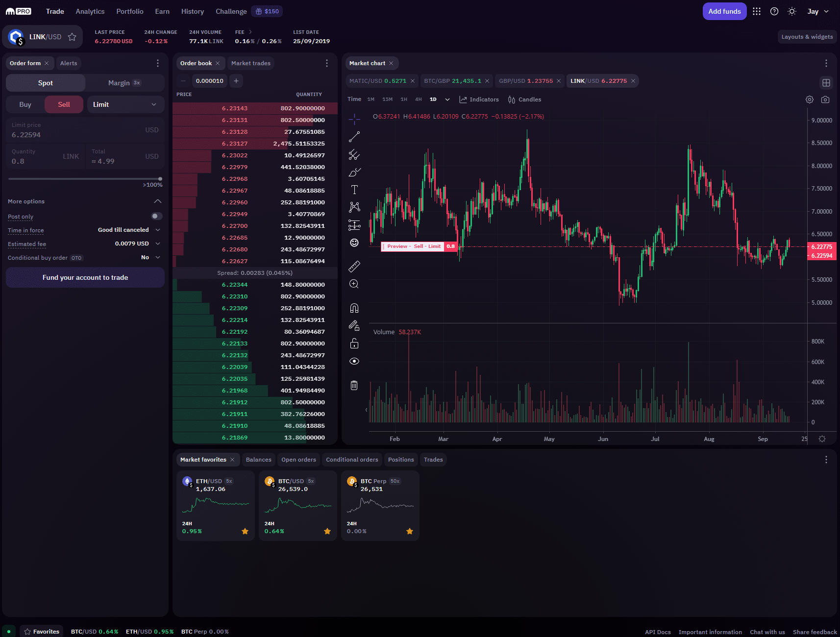Open the help question mark icon
Viewport: 840px width, 637px height.
click(774, 11)
